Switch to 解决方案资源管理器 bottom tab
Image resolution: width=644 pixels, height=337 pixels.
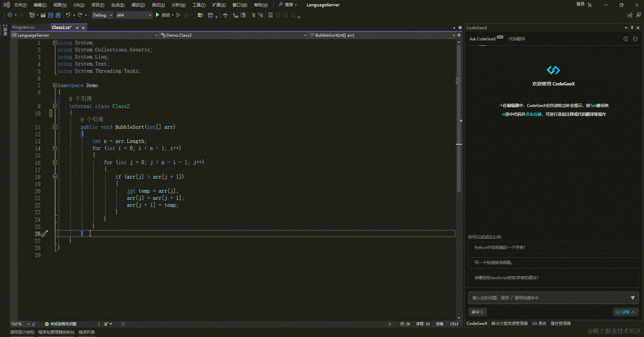[x=509, y=323]
